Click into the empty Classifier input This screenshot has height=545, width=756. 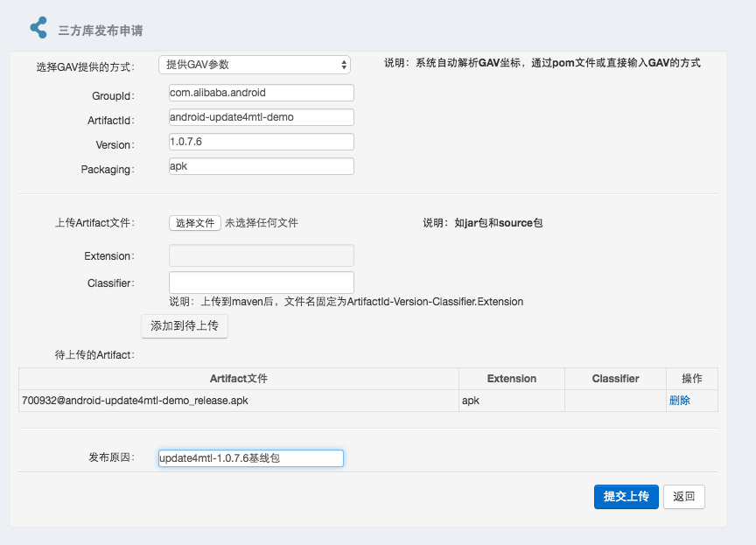pyautogui.click(x=261, y=283)
